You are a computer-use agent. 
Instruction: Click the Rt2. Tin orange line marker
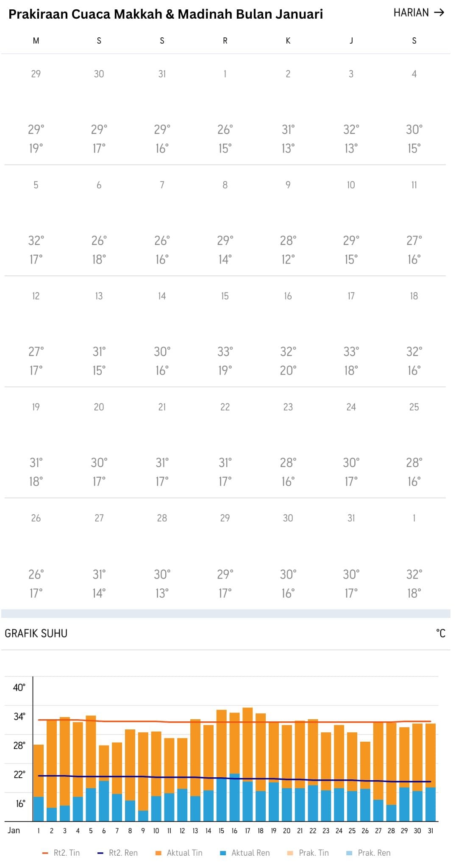tap(45, 853)
